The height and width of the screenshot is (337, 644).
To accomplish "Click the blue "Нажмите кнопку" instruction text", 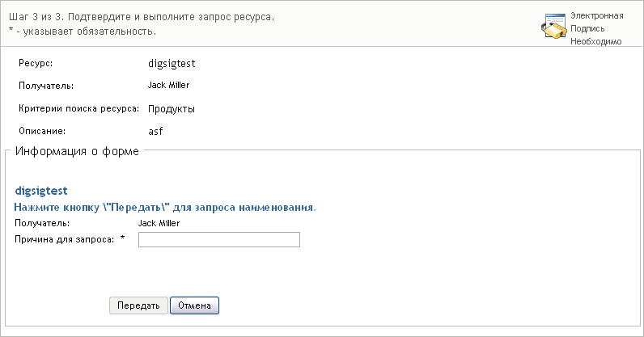I will (165, 208).
